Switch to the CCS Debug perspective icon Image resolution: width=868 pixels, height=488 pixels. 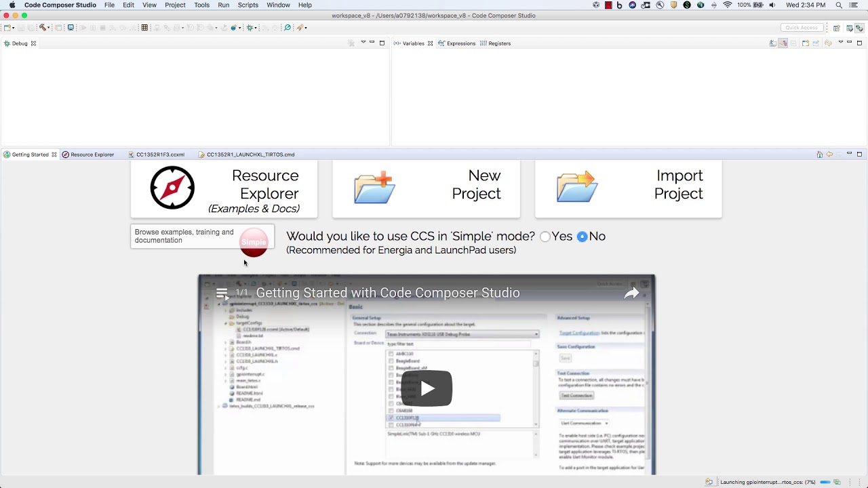859,28
